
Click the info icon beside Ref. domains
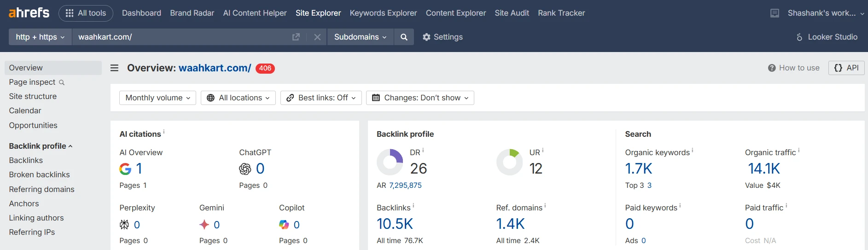545,205
